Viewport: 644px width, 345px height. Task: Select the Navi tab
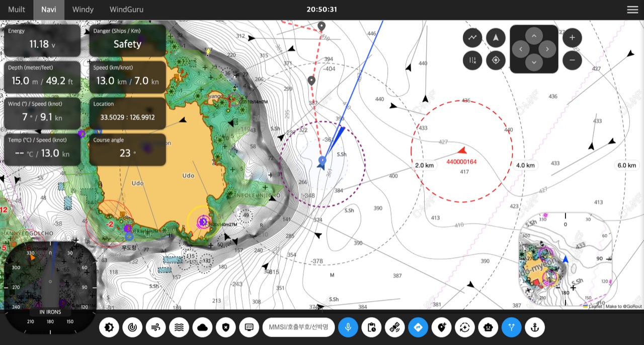(x=49, y=10)
